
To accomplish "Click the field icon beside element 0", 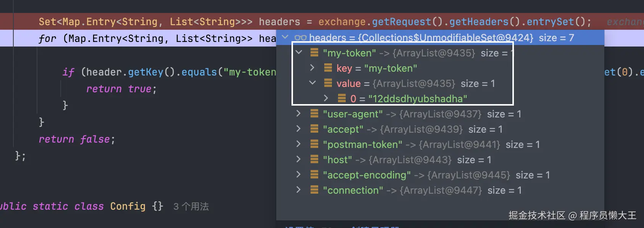I will pos(342,98).
